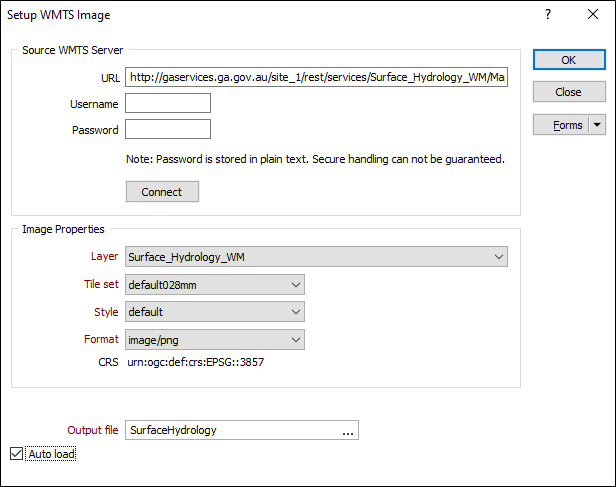Close the Setup WMTS Image dialog
Screen dimensions: 616x487
(593, 15)
